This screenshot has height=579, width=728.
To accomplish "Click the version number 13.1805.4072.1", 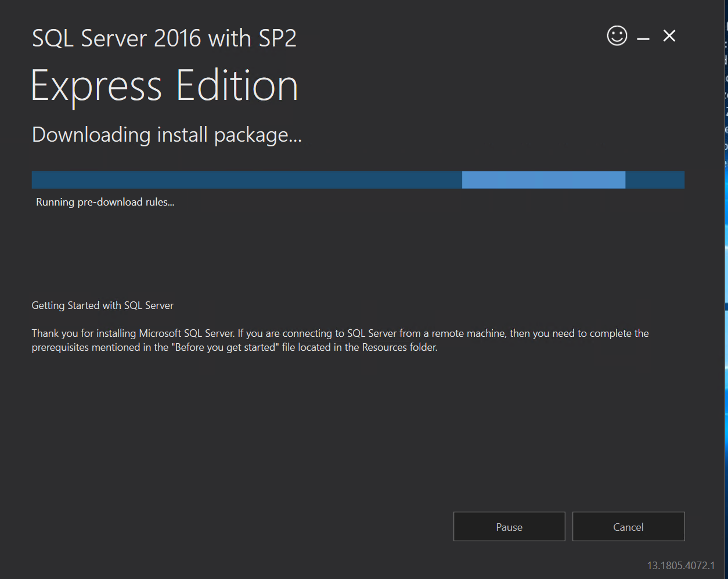I will tap(681, 565).
